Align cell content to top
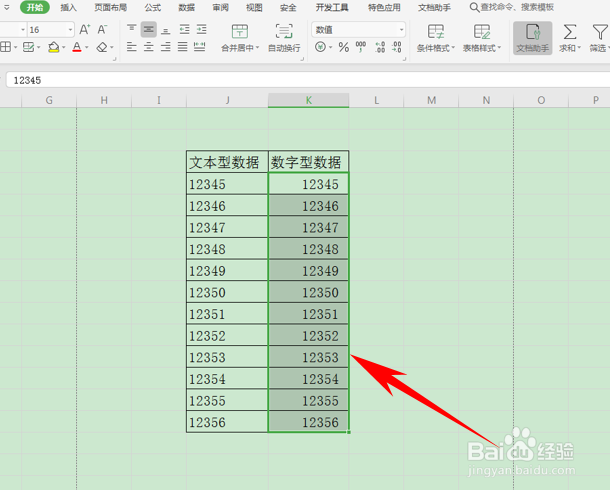 131,29
